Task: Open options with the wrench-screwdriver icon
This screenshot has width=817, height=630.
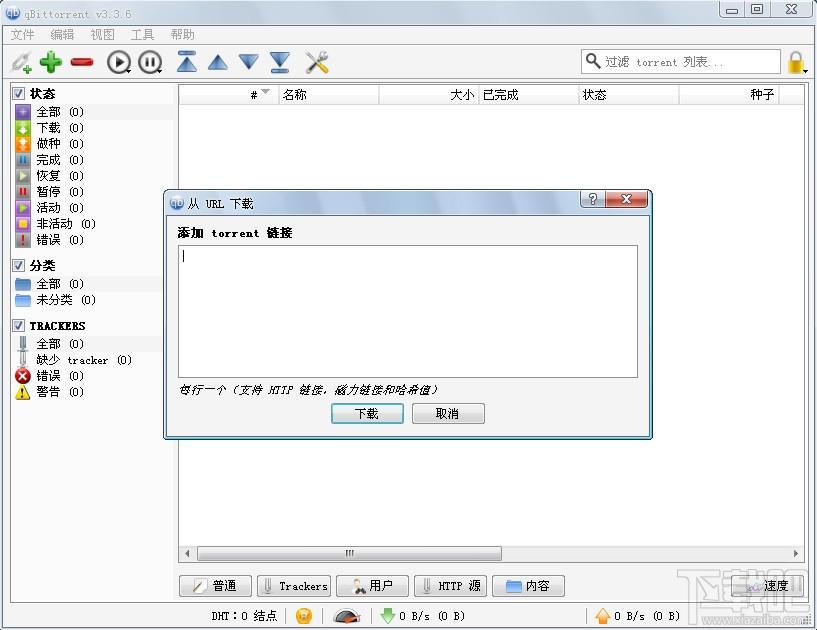Action: pos(317,62)
